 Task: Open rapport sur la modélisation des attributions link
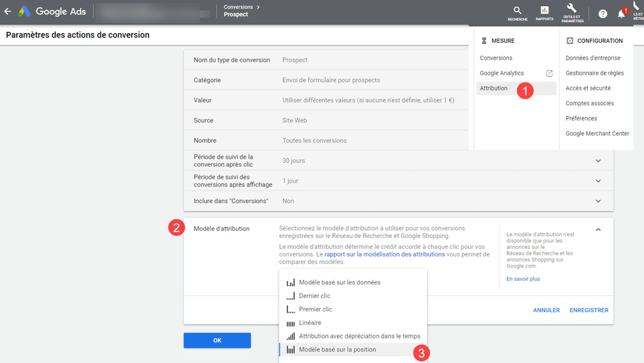pyautogui.click(x=384, y=254)
